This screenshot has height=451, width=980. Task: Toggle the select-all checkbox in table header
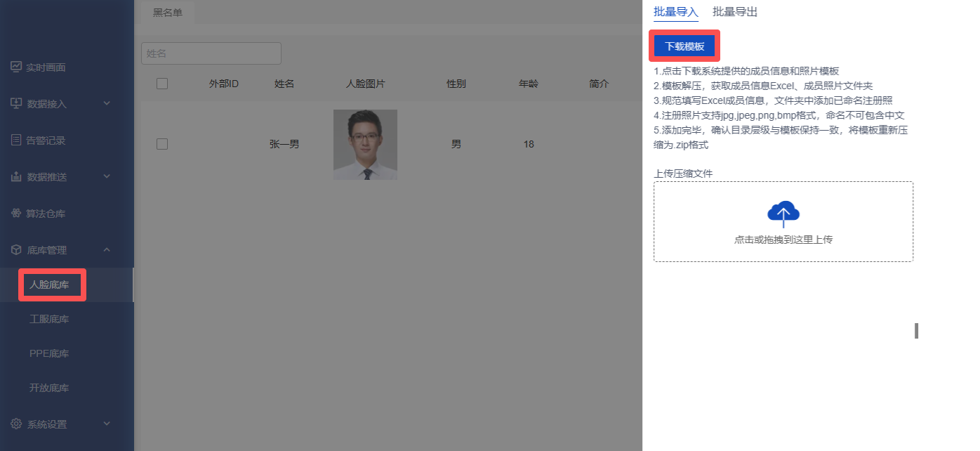coord(162,84)
